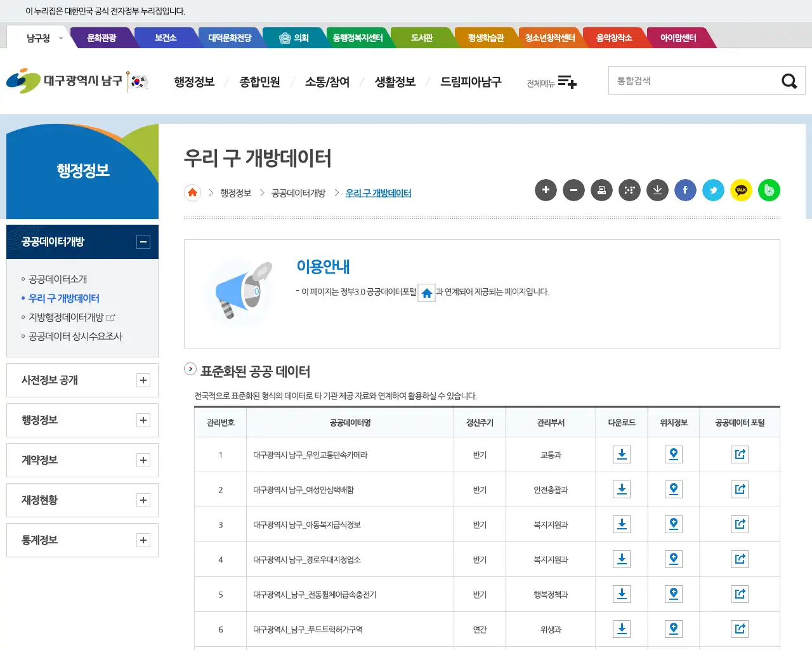The image size is (812, 650).
Task: Download the 무인교통단속카메라 dataset
Action: pyautogui.click(x=621, y=454)
